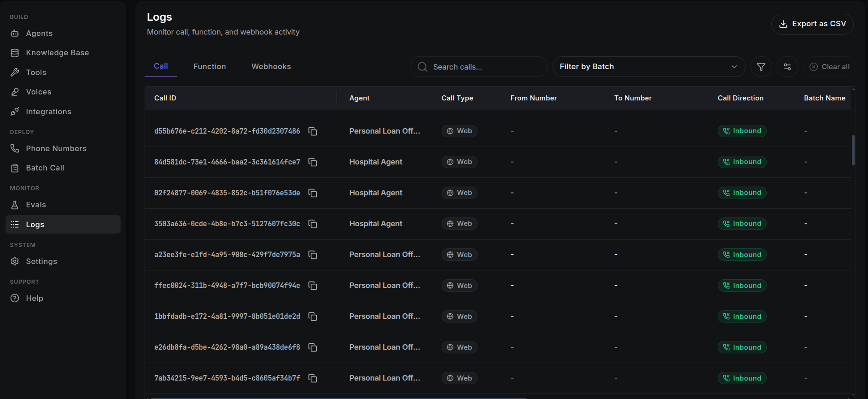
Task: Copy call ID 84d581dc-73e1
Action: [313, 162]
